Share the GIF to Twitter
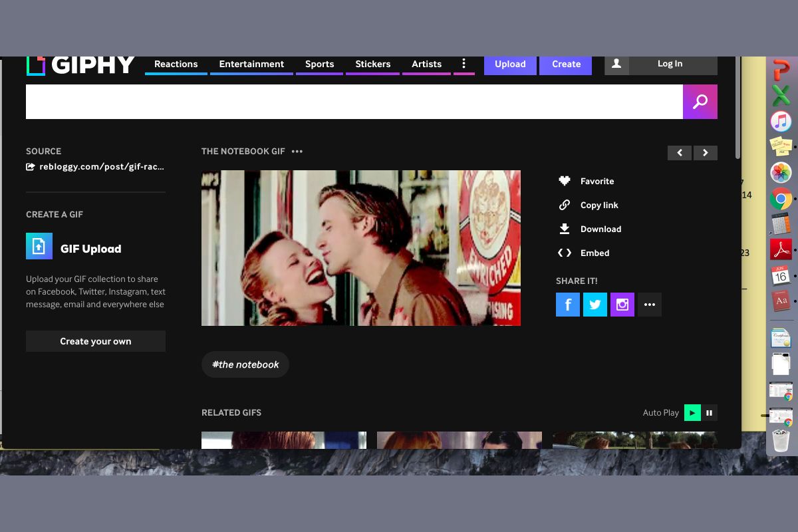Image resolution: width=798 pixels, height=532 pixels. point(595,305)
